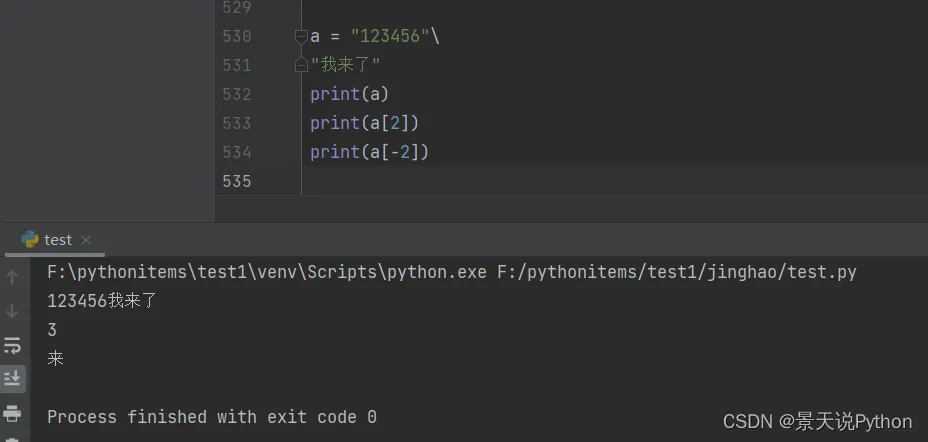Click the Python icon on the test tab
The height and width of the screenshot is (442, 928).
[30, 240]
